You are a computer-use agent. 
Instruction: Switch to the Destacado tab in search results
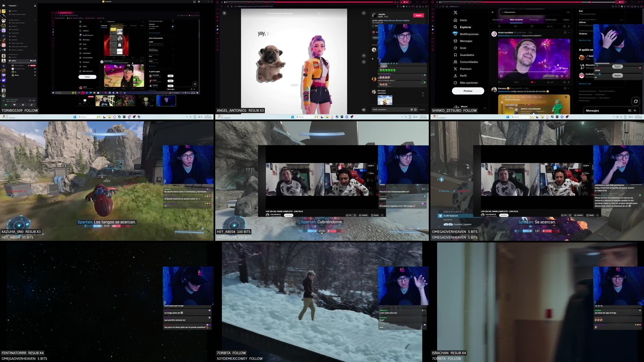(x=498, y=20)
